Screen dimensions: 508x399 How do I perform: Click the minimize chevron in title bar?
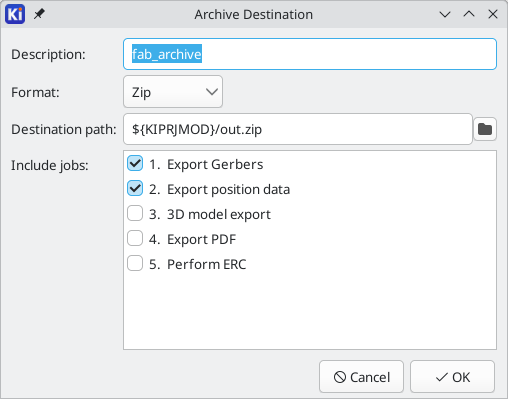click(x=445, y=14)
